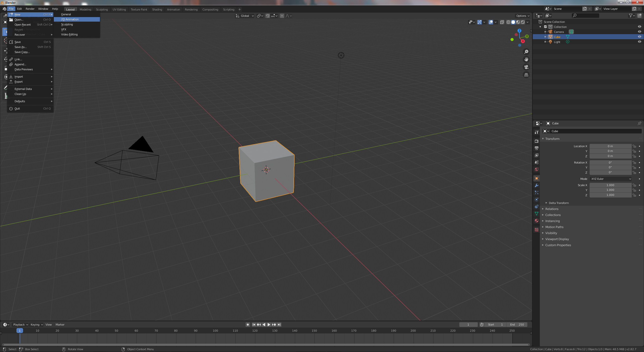The image size is (644, 352).
Task: Open the XYZ Euler rotation mode dropdown
Action: point(611,179)
